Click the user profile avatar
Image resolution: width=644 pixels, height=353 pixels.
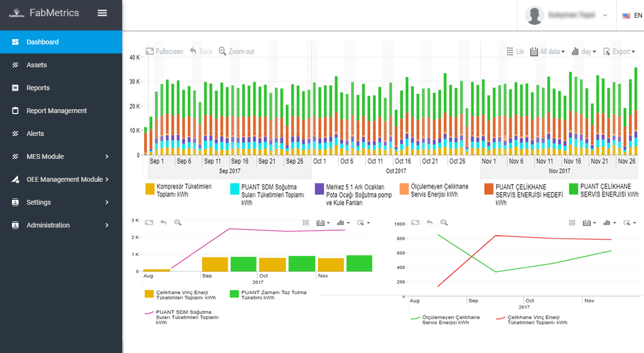(x=535, y=15)
